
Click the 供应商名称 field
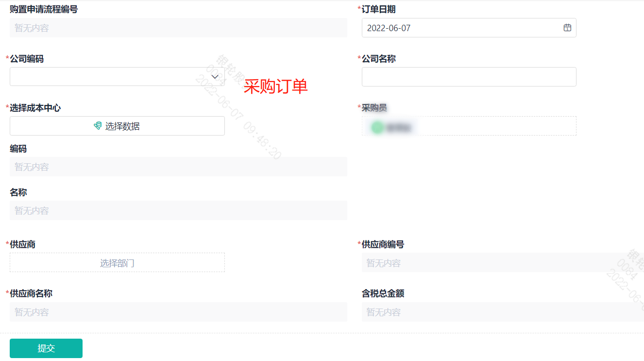coord(178,312)
